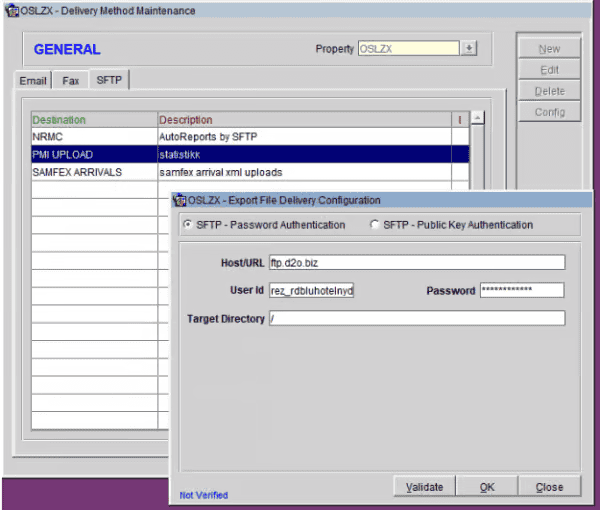
Task: Switch to the Fax tab
Action: pyautogui.click(x=71, y=81)
